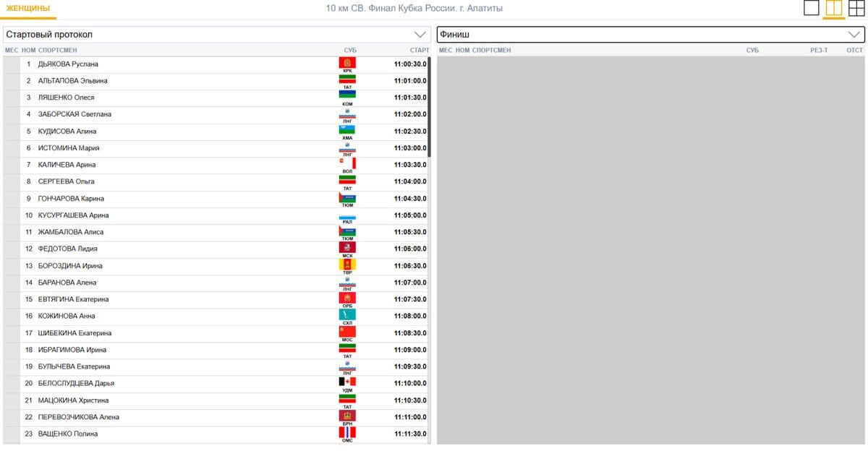
Task: Click the РЕЗ-Т column header in finish panel
Action: tap(819, 51)
